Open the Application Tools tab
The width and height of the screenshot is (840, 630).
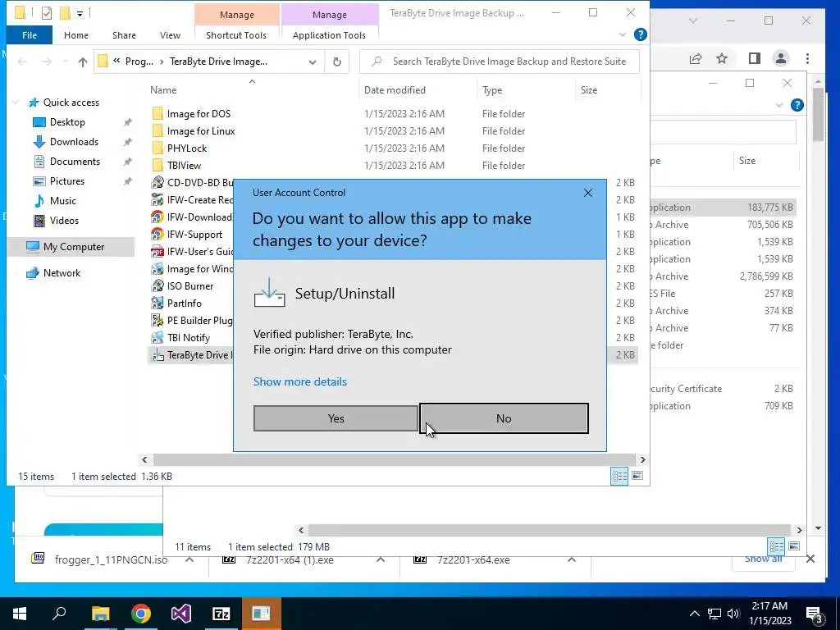tap(329, 35)
